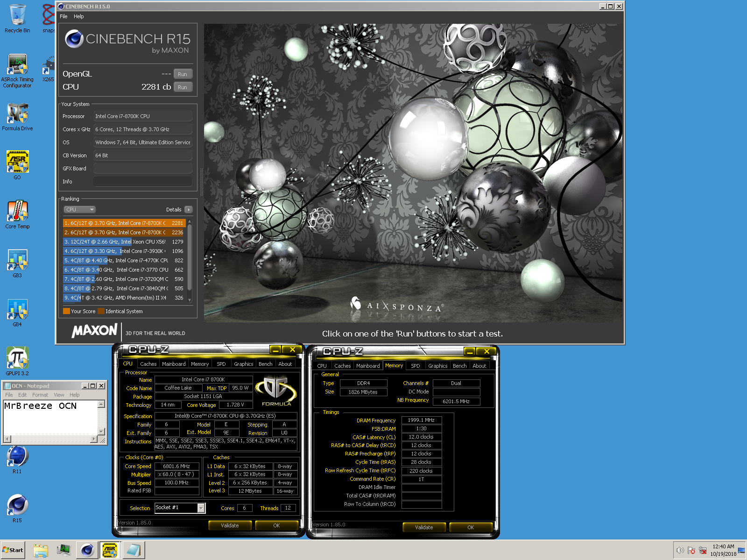Open the Core Temp desktop icon

(17, 215)
